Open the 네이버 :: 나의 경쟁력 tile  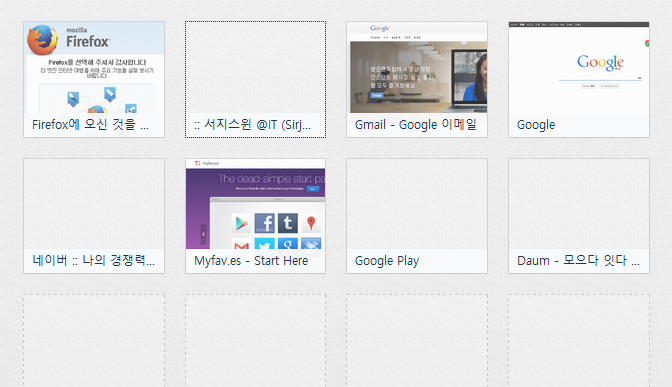94,216
